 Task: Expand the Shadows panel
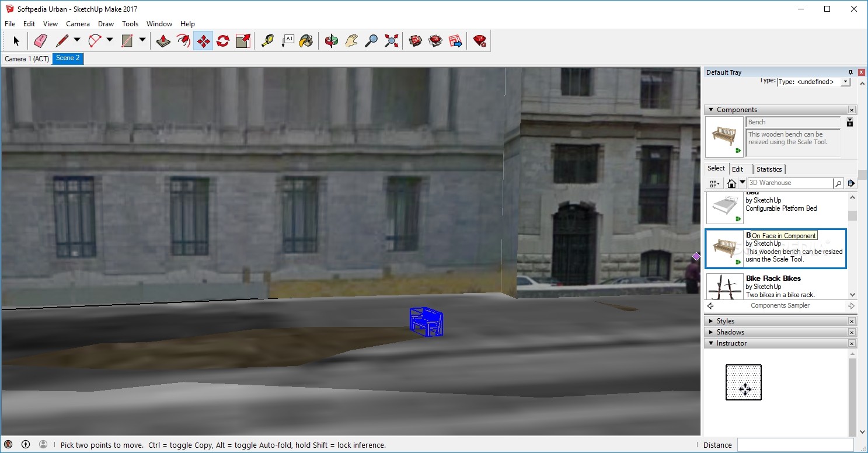click(x=710, y=332)
